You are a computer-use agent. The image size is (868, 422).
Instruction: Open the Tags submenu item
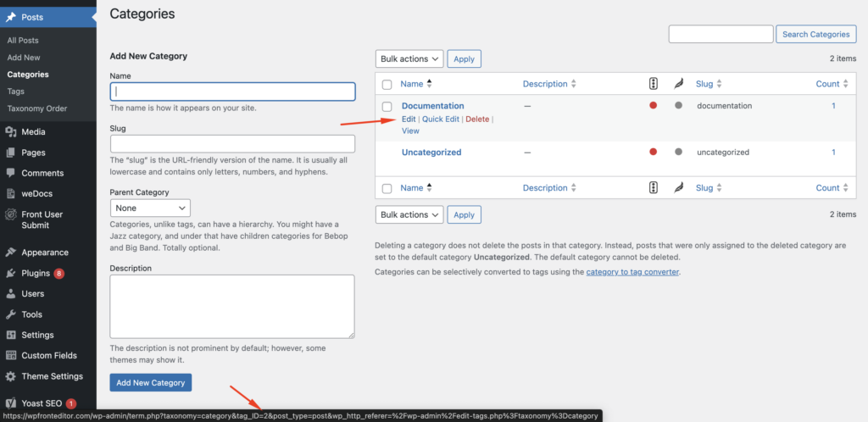pyautogui.click(x=15, y=92)
